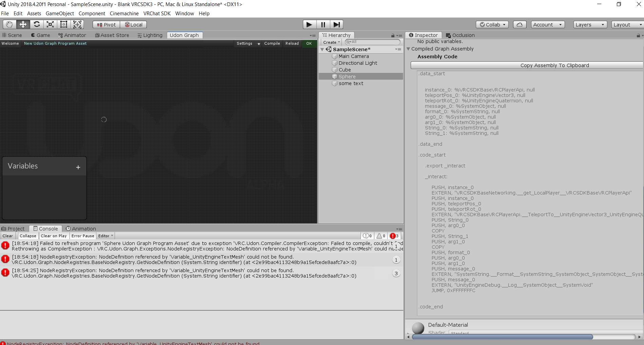Toggle Pivot/Center handle position
Image resolution: width=644 pixels, height=345 pixels.
pyautogui.click(x=106, y=25)
